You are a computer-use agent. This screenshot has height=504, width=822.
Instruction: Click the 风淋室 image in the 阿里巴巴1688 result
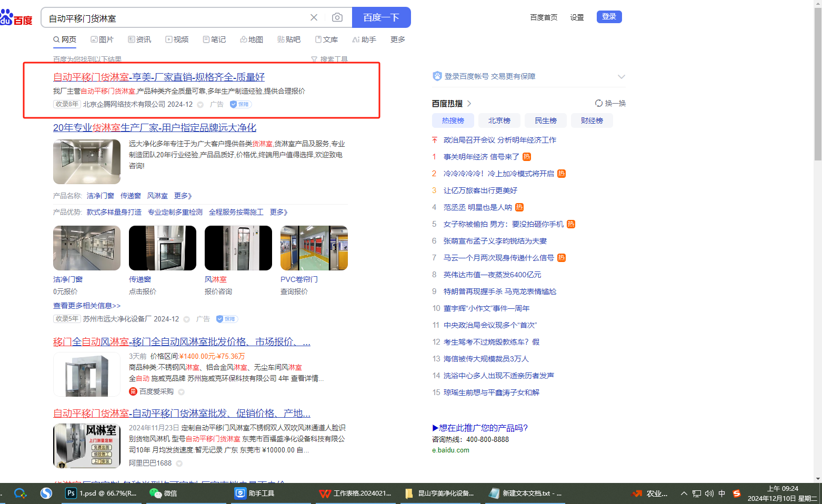[87, 446]
